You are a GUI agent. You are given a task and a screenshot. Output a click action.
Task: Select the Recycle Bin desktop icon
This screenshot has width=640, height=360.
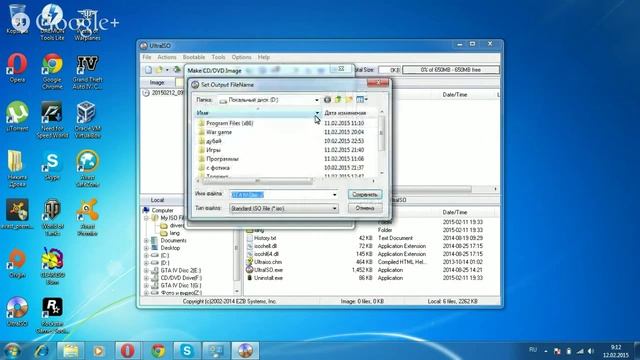pos(17,19)
